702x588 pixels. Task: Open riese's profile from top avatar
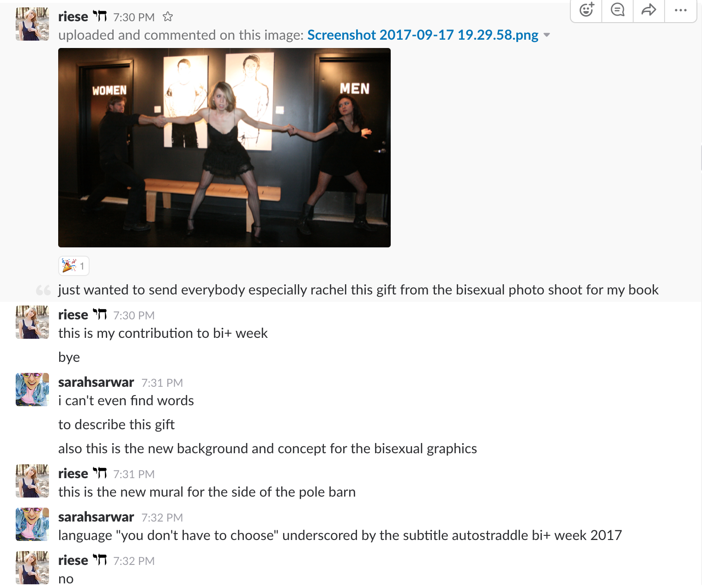coord(32,24)
